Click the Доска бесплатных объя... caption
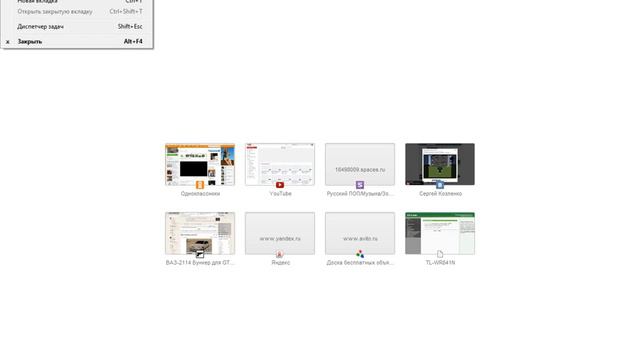The width and height of the screenshot is (640, 360). (x=360, y=263)
